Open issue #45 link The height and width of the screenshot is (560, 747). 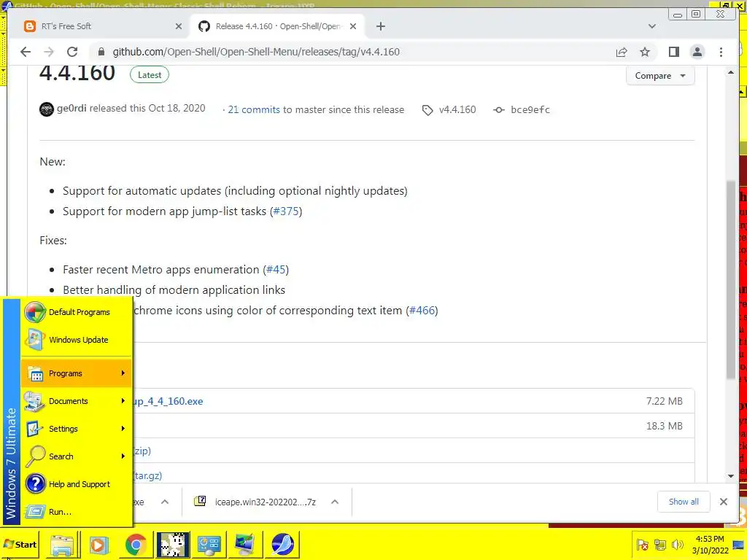point(276,270)
